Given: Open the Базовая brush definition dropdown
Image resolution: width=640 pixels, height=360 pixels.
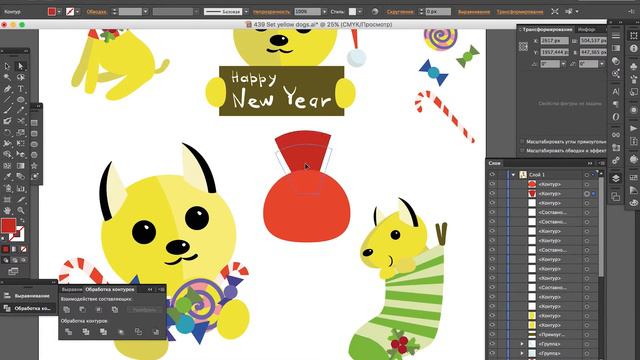Looking at the screenshot, I should tap(246, 12).
